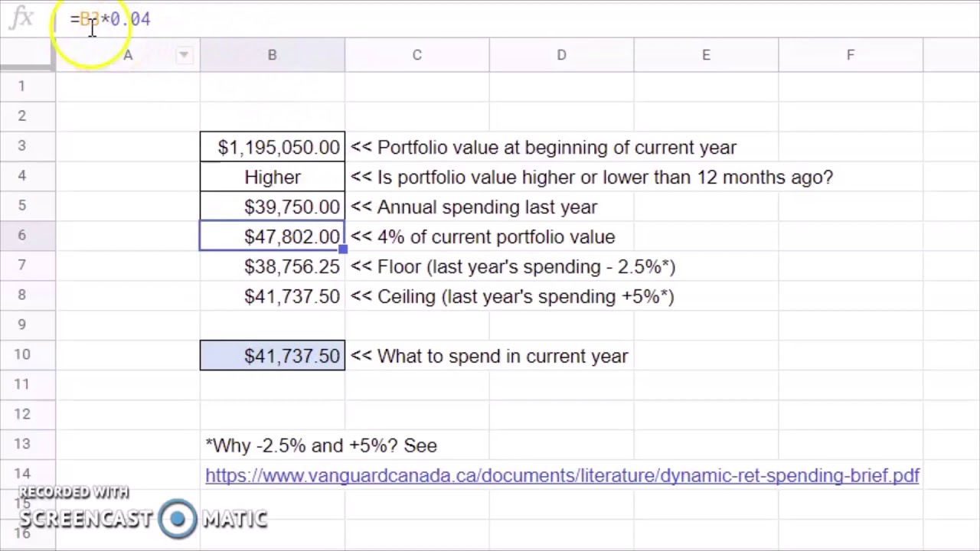Open column A dropdown arrow
Viewport: 980px width, 551px height.
[184, 55]
